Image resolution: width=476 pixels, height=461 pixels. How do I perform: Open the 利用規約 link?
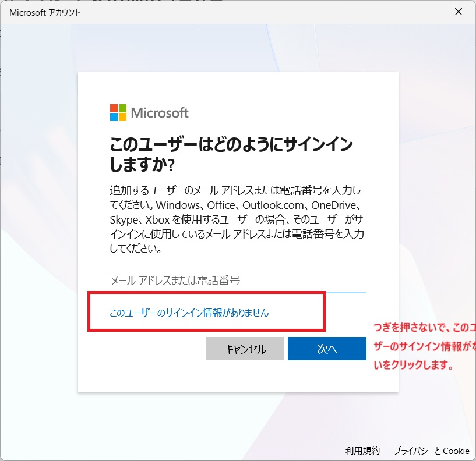362,451
